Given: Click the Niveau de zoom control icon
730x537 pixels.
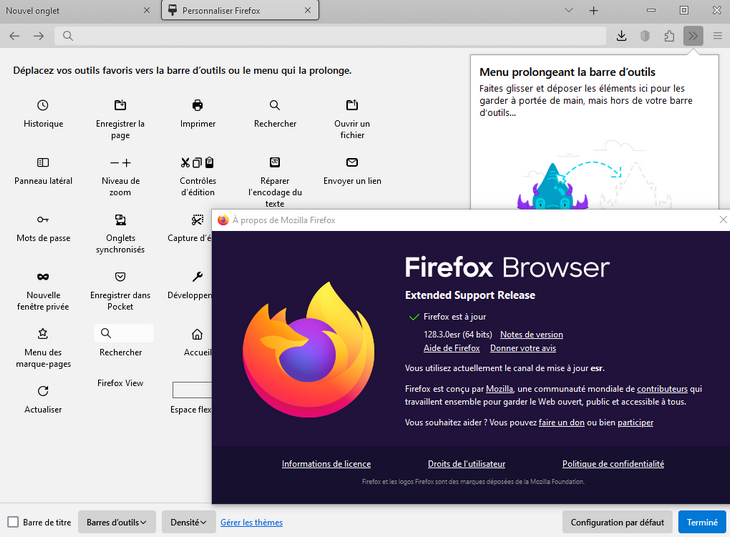Looking at the screenshot, I should tap(120, 163).
